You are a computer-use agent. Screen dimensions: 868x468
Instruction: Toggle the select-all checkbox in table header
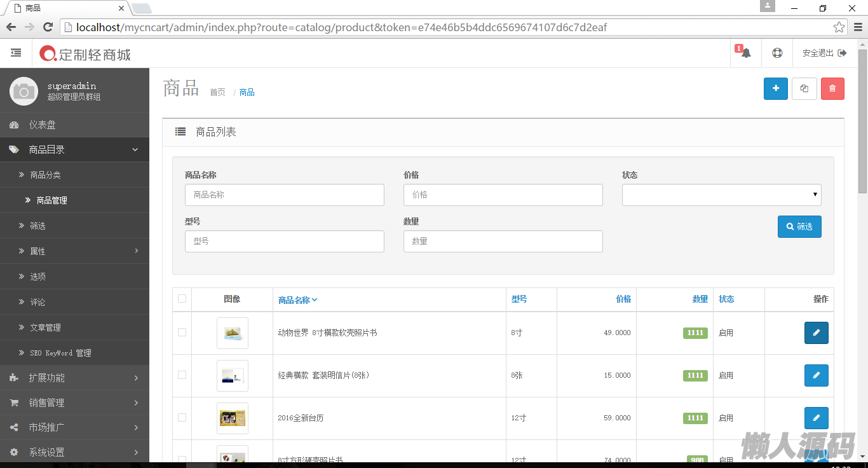coord(182,299)
